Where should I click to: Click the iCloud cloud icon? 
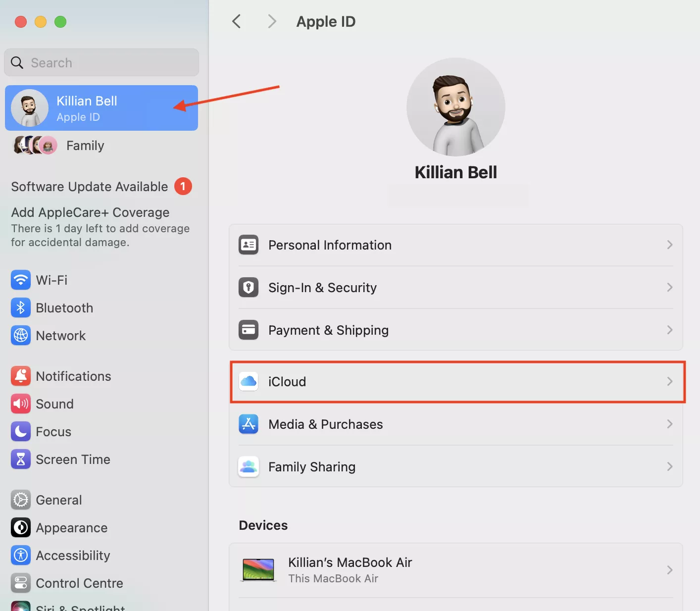point(249,382)
